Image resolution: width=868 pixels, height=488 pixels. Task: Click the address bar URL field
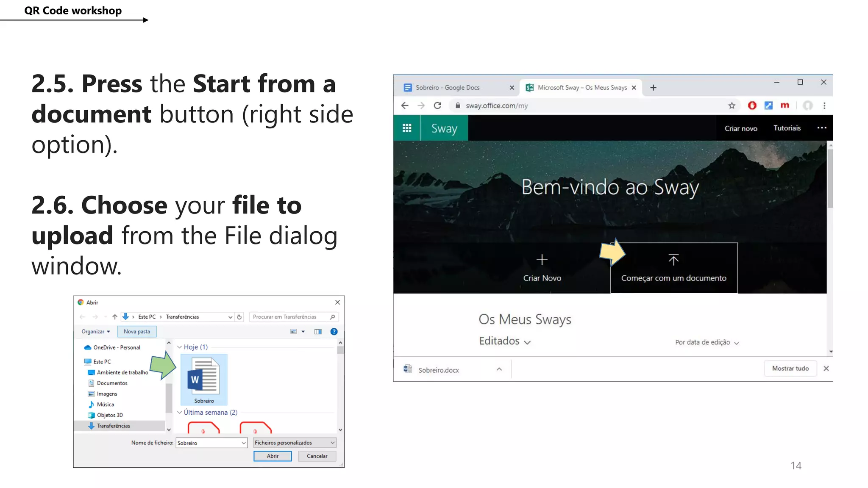click(x=593, y=105)
